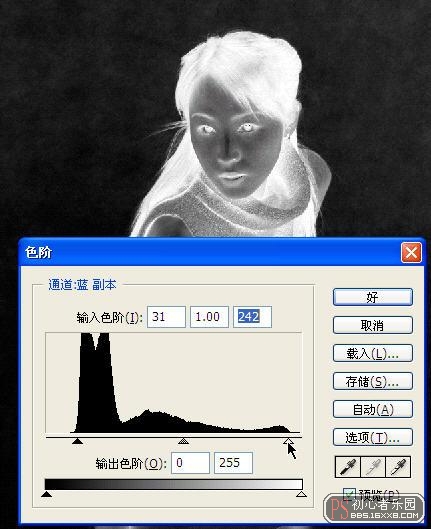Click the midtone gamma slider triangle
The width and height of the screenshot is (431, 529).
(x=183, y=441)
